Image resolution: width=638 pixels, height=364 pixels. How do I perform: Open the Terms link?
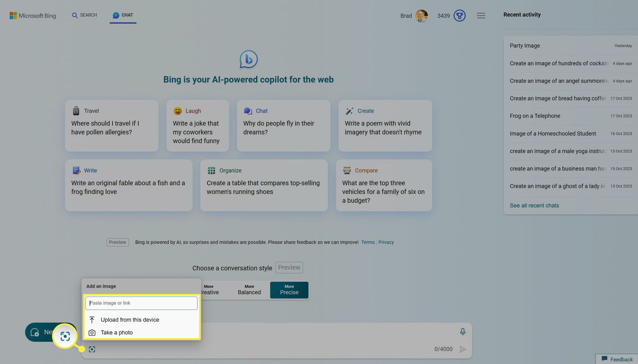[x=368, y=242]
